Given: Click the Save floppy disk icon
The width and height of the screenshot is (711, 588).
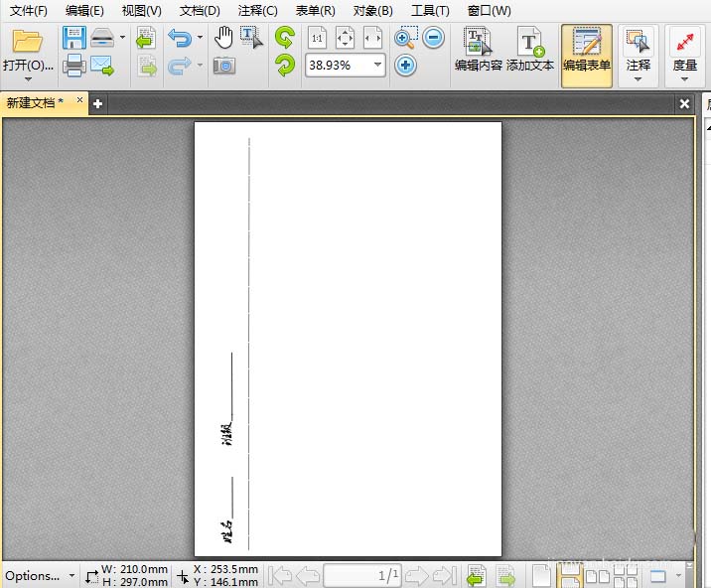Looking at the screenshot, I should (x=73, y=39).
